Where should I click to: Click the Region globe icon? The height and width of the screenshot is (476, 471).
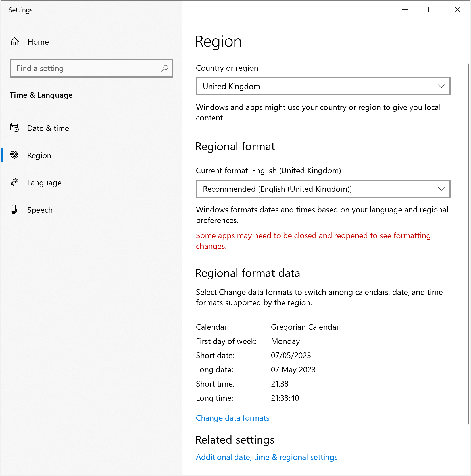click(x=14, y=155)
